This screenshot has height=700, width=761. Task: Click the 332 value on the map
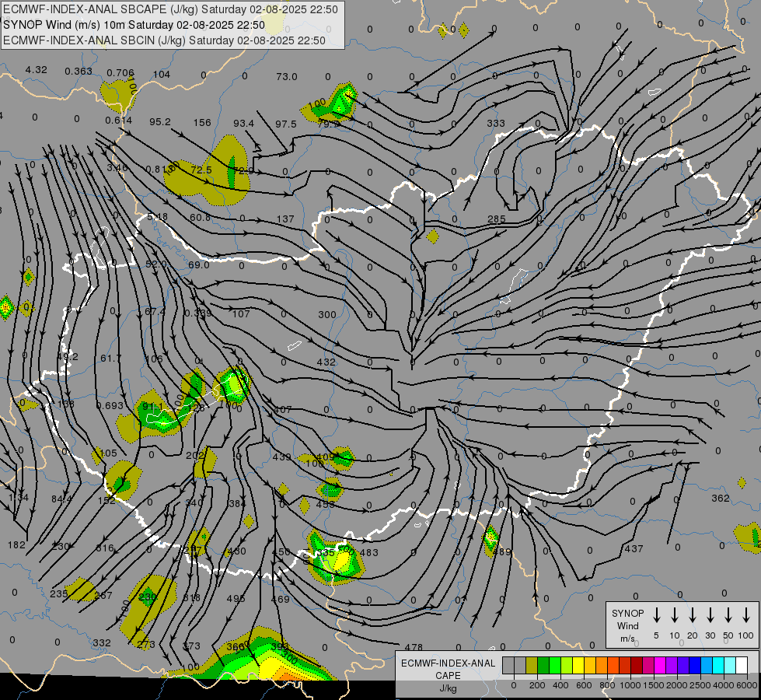click(x=102, y=642)
